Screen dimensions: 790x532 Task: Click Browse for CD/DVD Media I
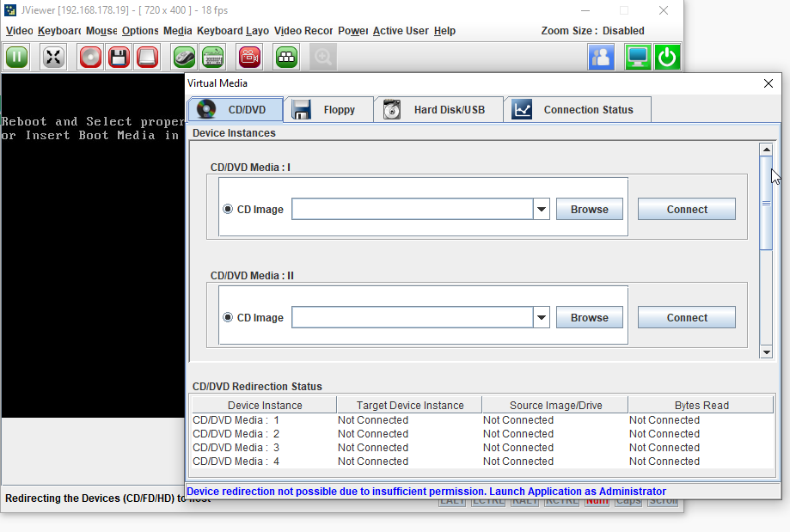tap(589, 210)
